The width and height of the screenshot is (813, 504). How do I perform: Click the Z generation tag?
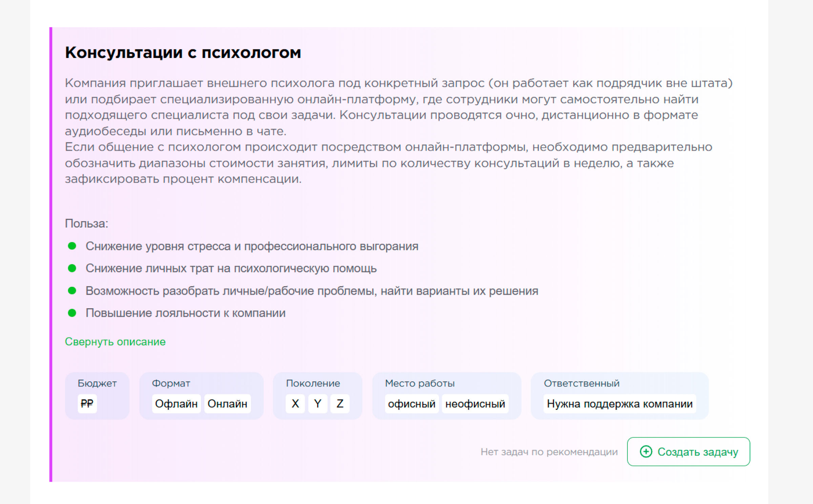[340, 403]
